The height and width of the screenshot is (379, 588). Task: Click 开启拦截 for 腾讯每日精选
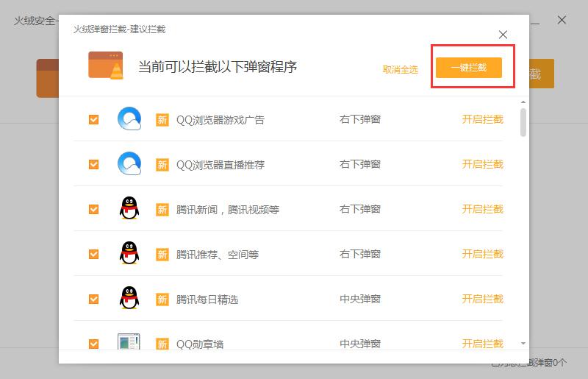pyautogui.click(x=482, y=299)
